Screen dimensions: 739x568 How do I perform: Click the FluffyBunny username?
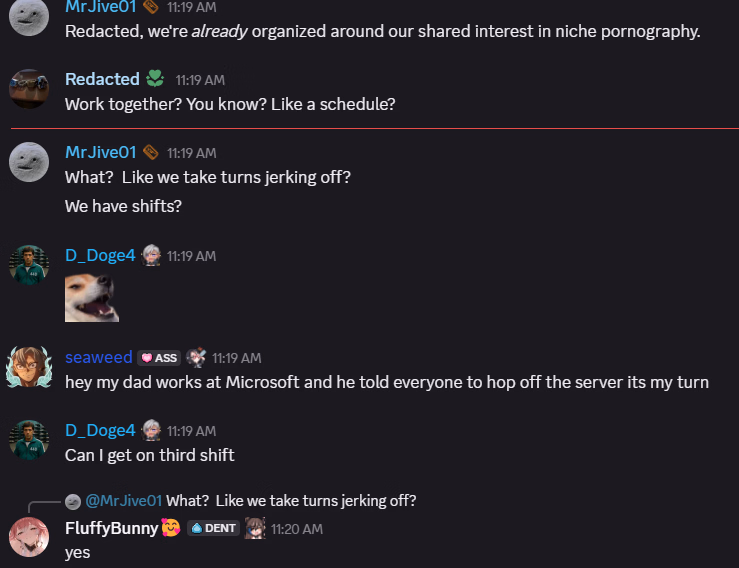(111, 528)
